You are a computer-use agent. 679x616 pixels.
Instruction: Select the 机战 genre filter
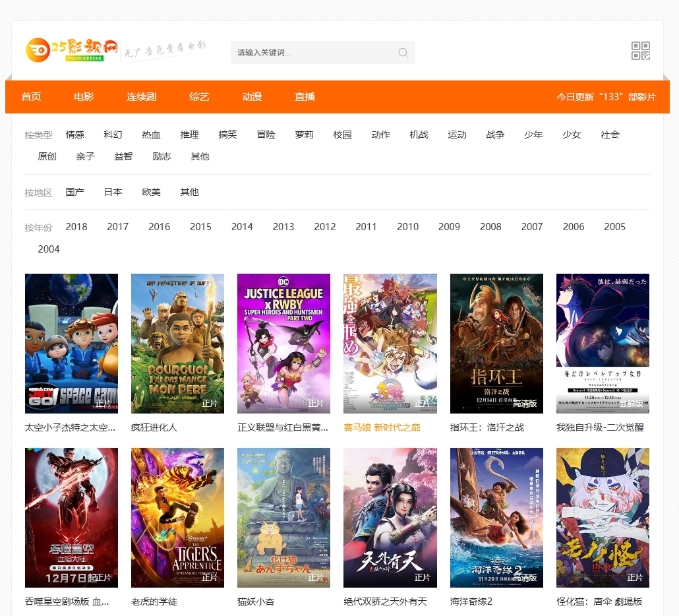[x=419, y=135]
